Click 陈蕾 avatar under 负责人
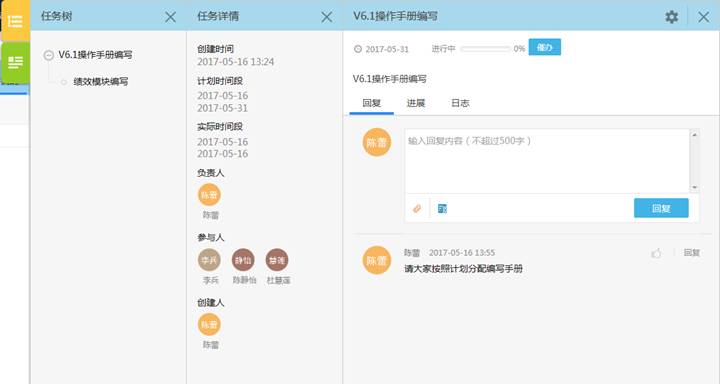Screen dimensions: 720x384 (209, 195)
